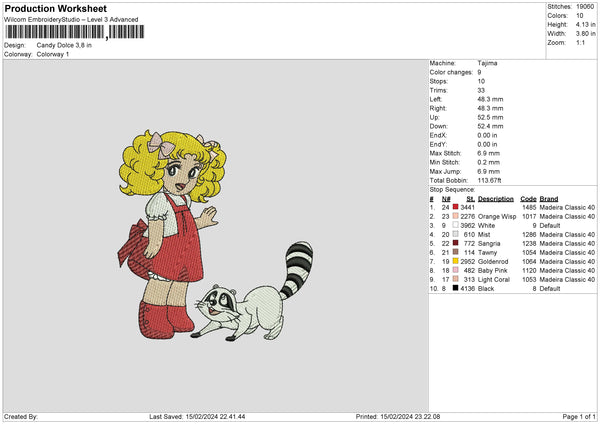Click the White color swatch

pyautogui.click(x=455, y=225)
